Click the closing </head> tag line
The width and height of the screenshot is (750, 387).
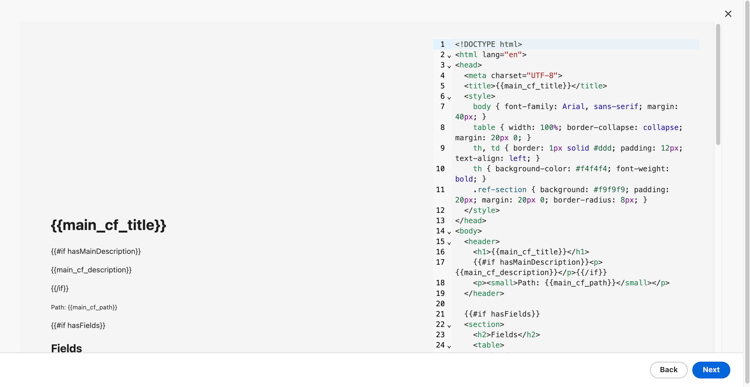471,221
